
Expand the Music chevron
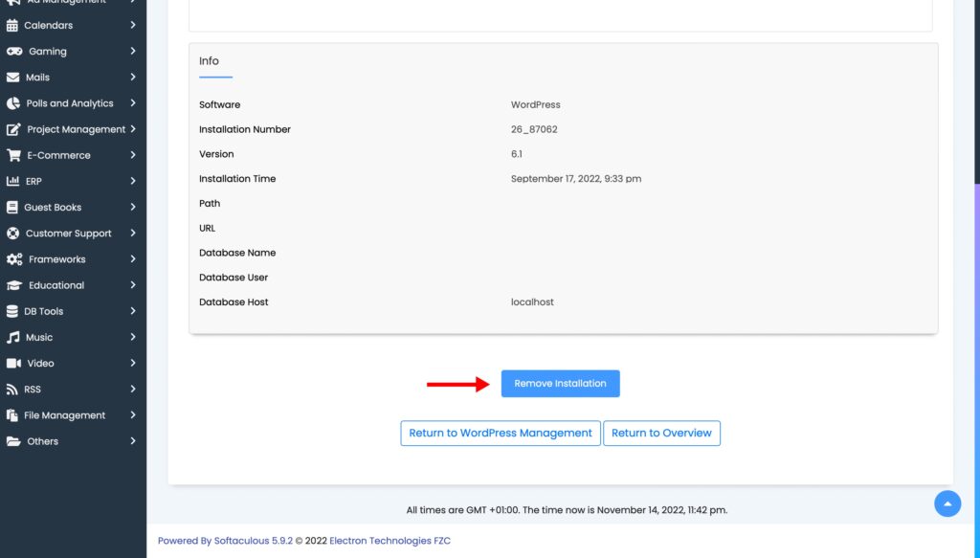133,337
